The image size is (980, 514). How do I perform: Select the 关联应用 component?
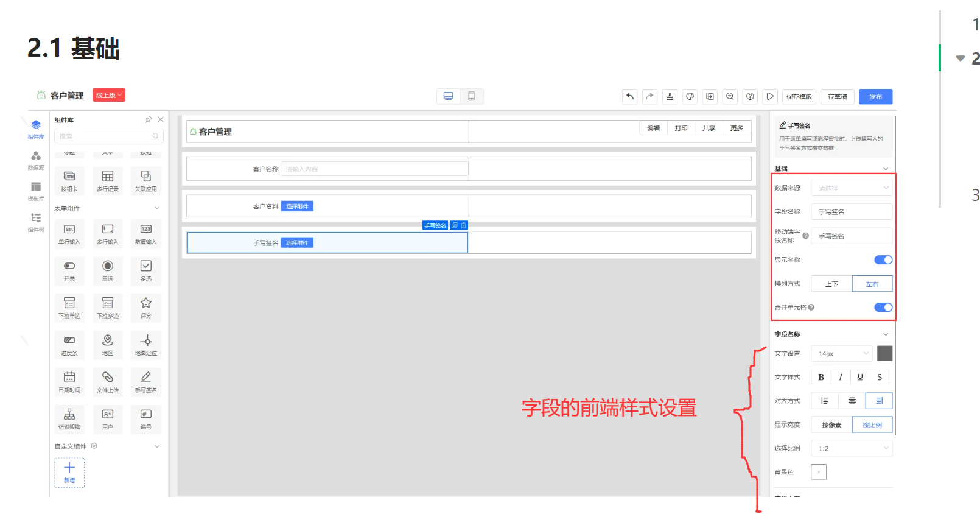click(x=146, y=181)
